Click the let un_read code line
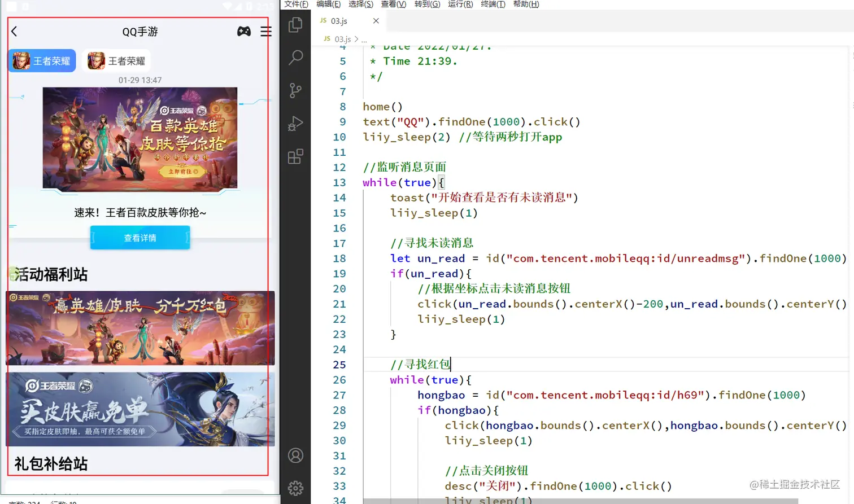This screenshot has height=504, width=854. pyautogui.click(x=618, y=258)
